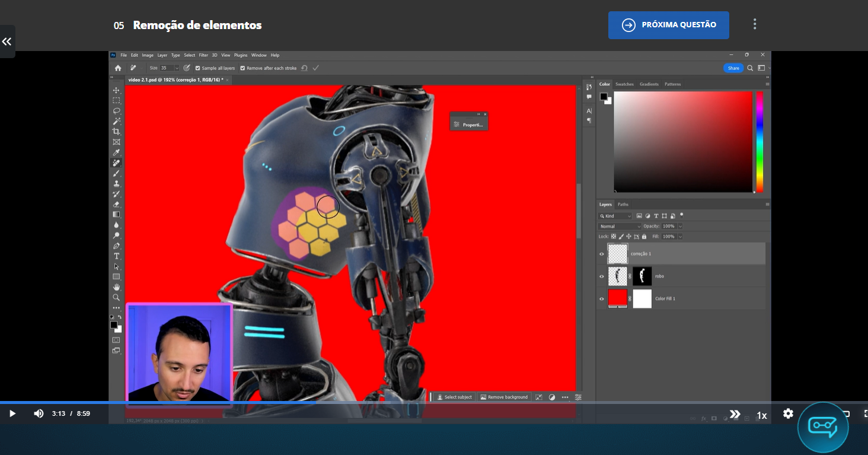Open the layer filter Kind dropdown

615,216
